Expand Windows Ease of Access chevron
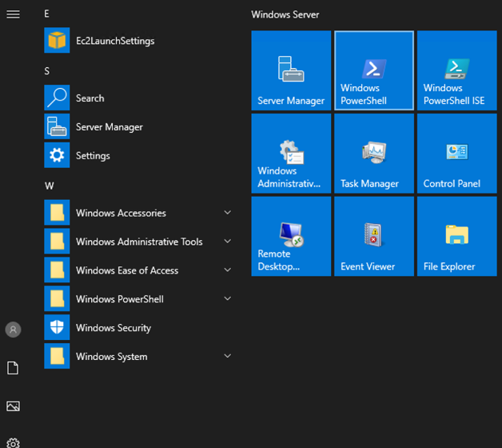This screenshot has height=448, width=502. (x=228, y=270)
